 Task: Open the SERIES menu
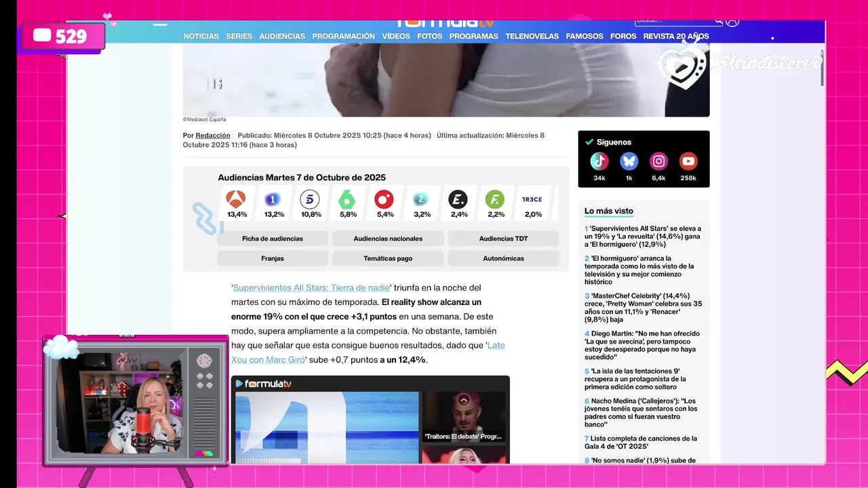239,37
